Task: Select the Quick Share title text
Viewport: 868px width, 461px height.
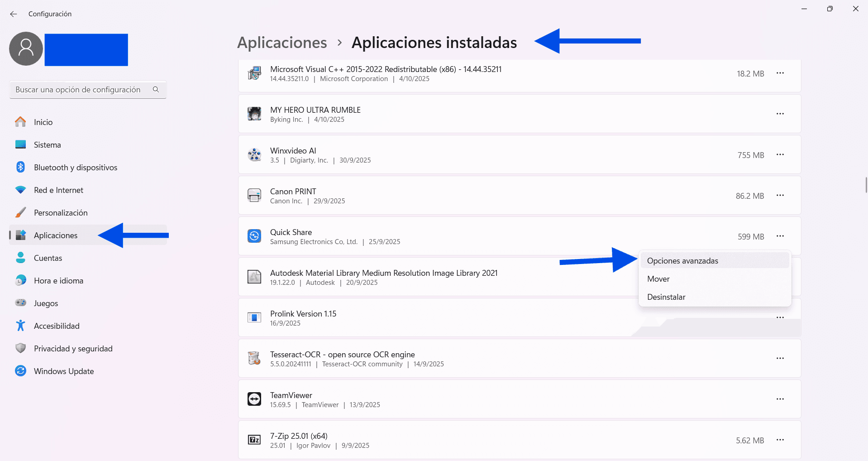Action: pyautogui.click(x=291, y=232)
